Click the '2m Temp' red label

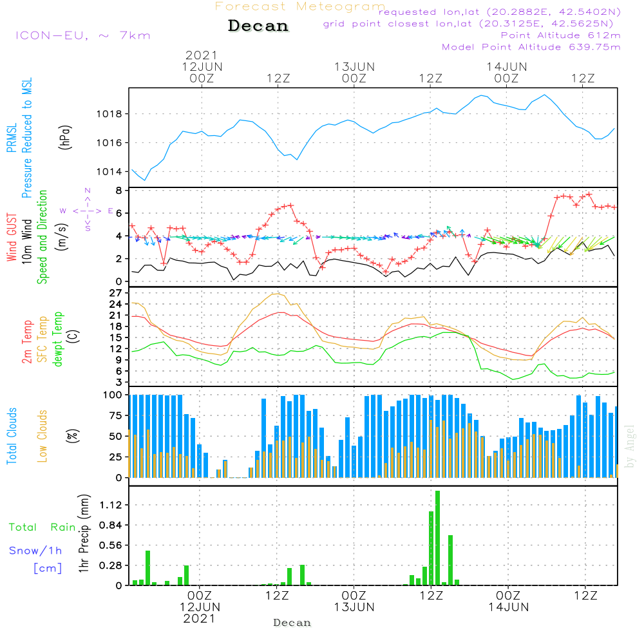26,342
